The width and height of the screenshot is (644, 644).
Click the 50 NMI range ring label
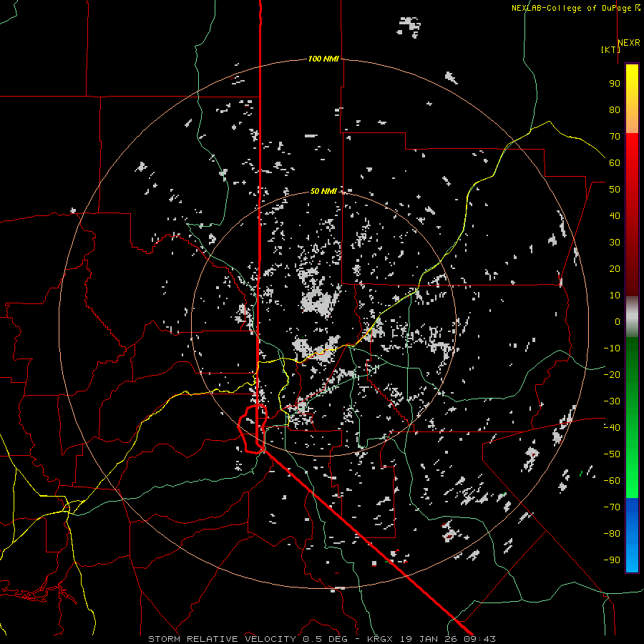pyautogui.click(x=323, y=191)
